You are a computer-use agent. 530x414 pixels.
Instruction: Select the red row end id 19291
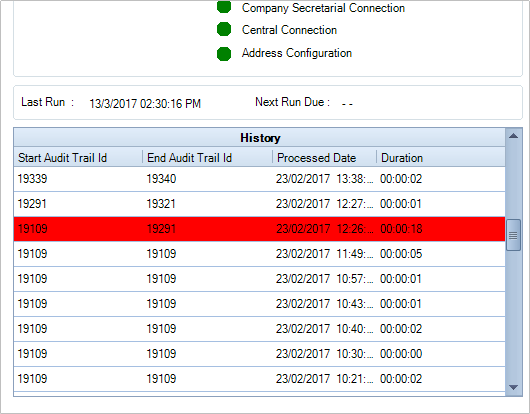pyautogui.click(x=161, y=229)
